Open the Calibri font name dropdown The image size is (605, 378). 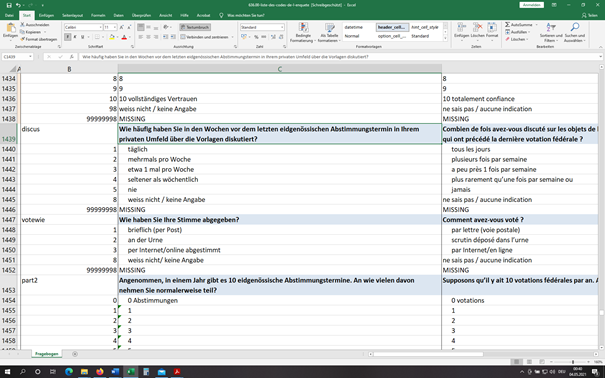[101, 27]
